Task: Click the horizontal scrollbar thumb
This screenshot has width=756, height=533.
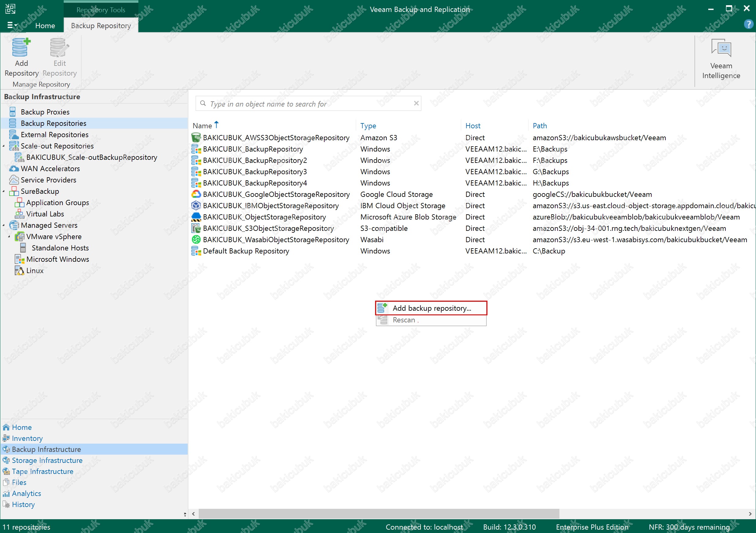Action: click(x=379, y=514)
